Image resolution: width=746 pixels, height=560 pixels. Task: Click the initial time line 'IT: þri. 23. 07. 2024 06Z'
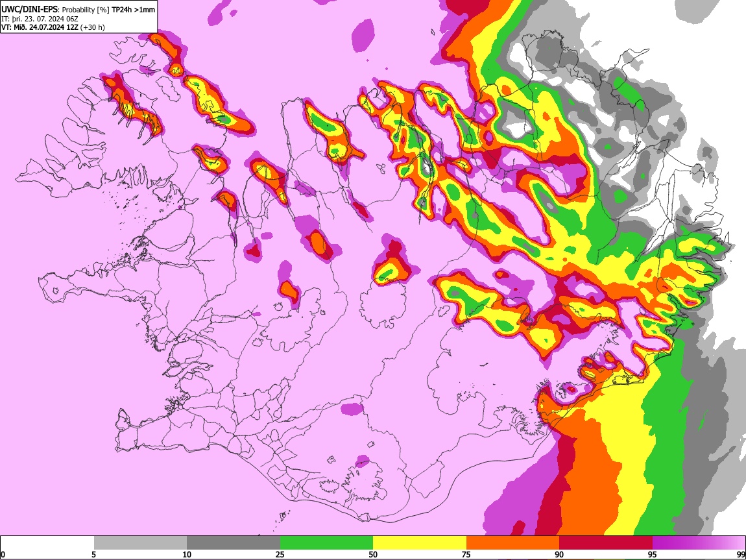coord(40,19)
